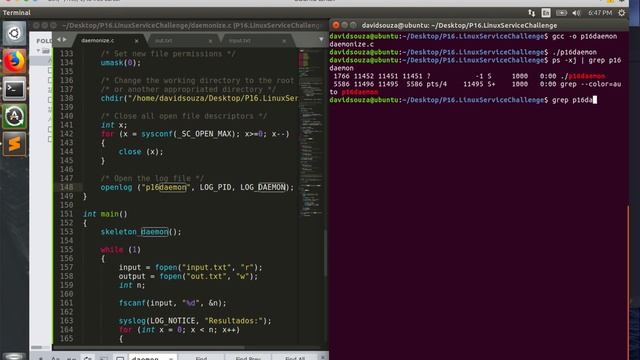Click the Sublime minimap preview

coord(311,133)
